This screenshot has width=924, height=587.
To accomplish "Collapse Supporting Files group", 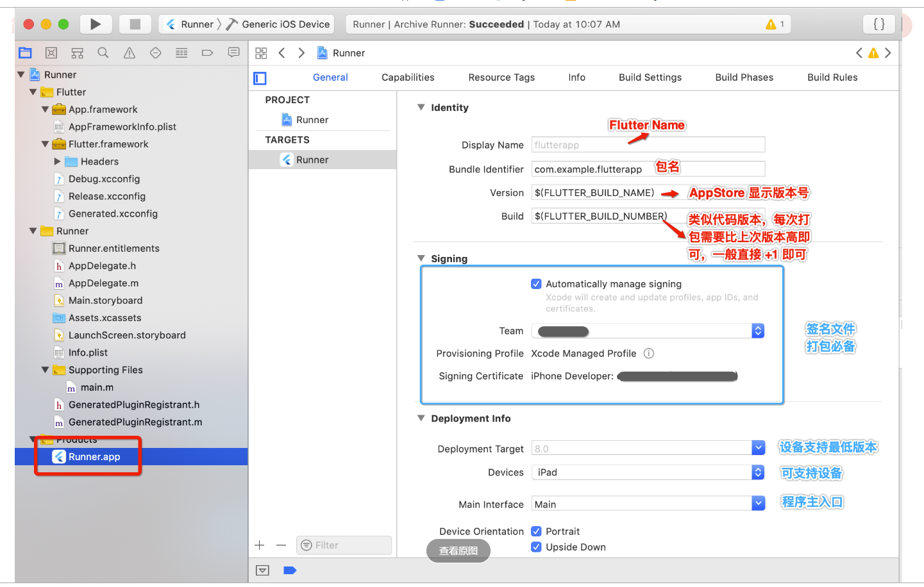I will [45, 370].
